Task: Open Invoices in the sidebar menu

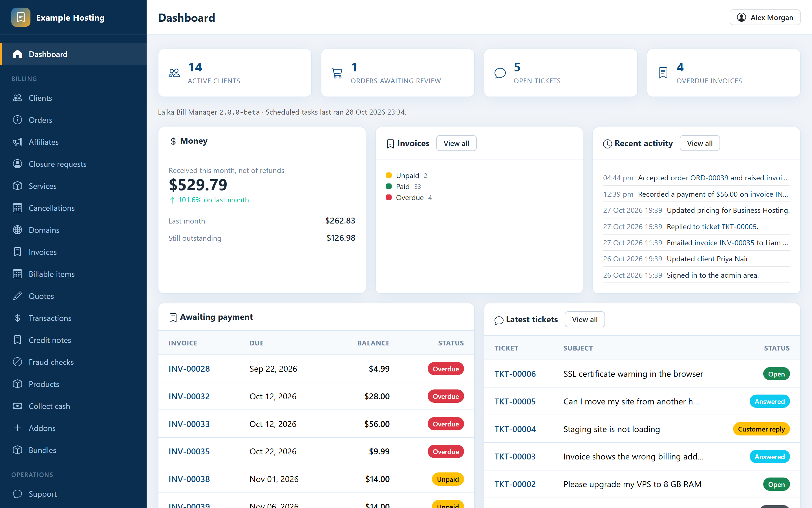Action: point(73,252)
